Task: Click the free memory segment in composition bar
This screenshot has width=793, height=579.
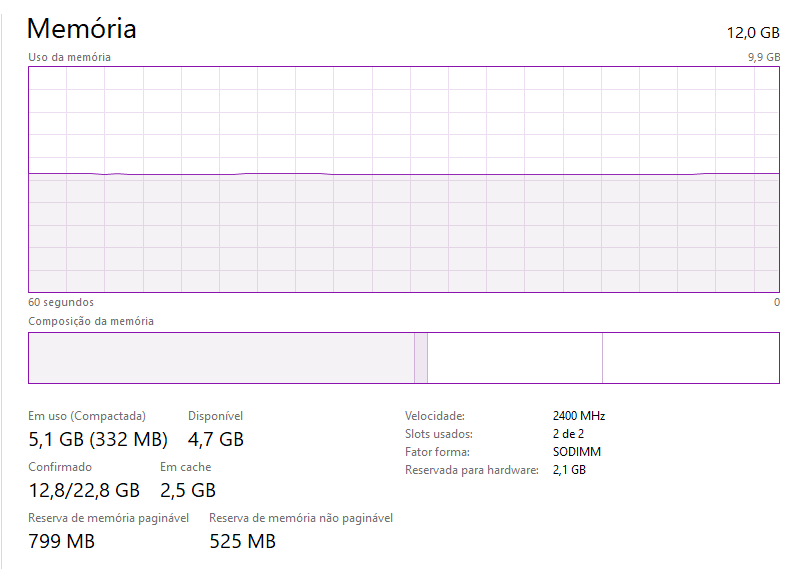Action: click(691, 358)
